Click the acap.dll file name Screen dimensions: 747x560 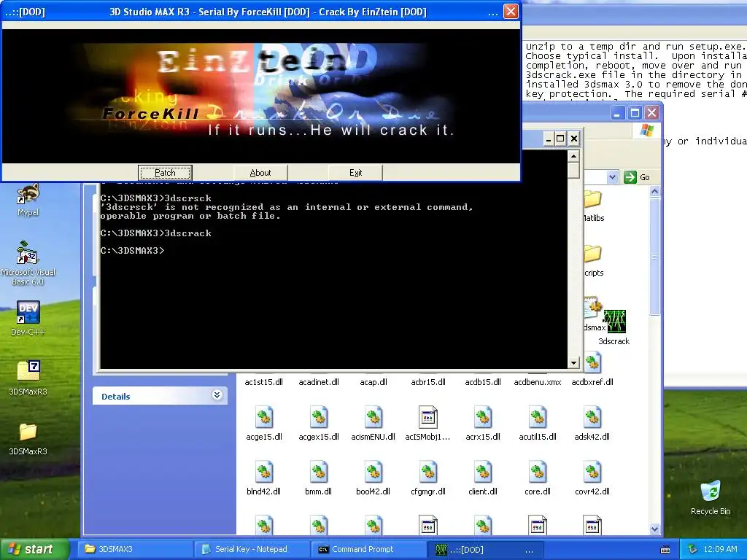point(373,382)
